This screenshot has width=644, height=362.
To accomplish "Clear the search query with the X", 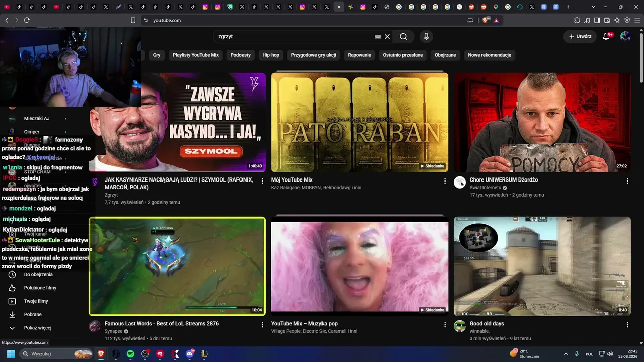I will pos(387,36).
